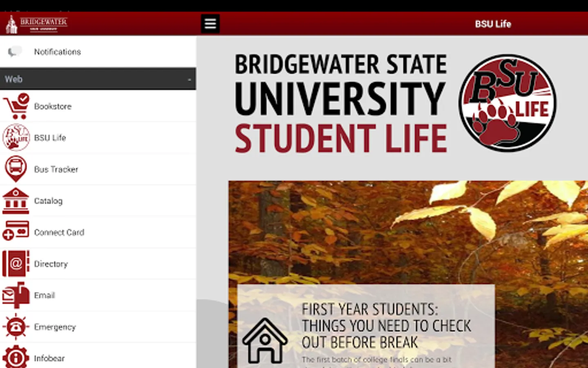Click article text 'The first batch of college finals'
This screenshot has width=588, height=368.
coord(376,360)
